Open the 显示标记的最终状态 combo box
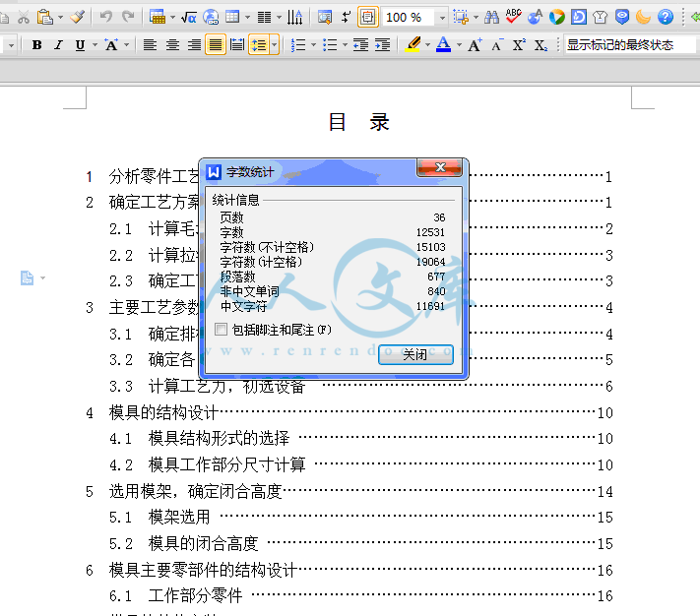 (630, 45)
